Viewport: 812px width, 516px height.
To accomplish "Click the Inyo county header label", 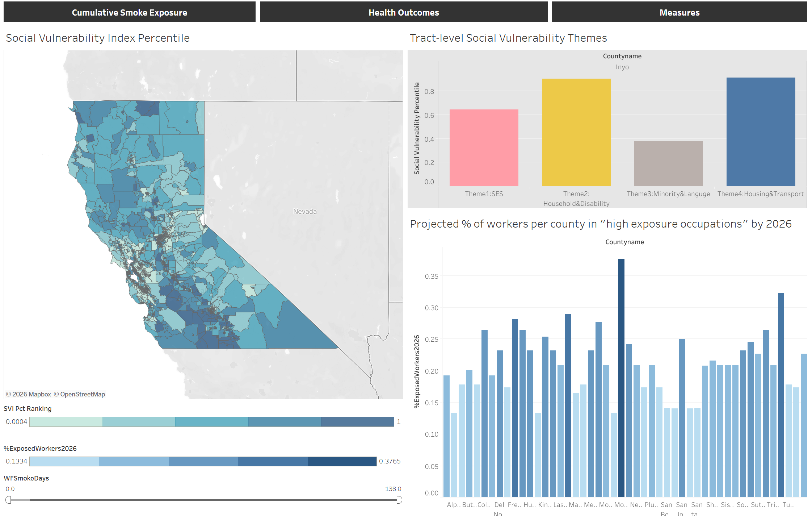I will click(x=622, y=67).
